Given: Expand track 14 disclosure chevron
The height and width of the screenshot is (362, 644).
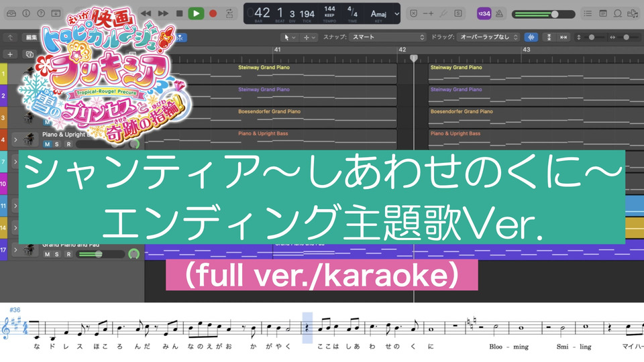Looking at the screenshot, I should (x=15, y=228).
